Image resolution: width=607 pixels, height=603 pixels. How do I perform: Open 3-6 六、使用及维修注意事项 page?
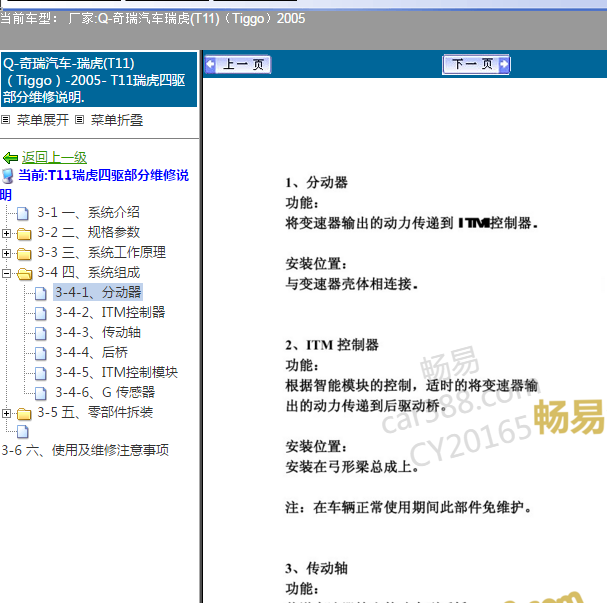[85, 451]
